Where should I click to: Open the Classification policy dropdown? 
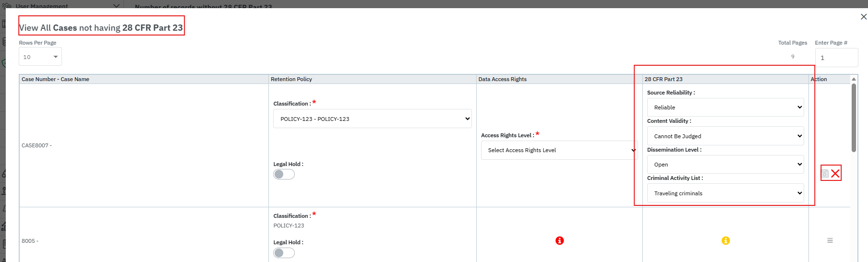(x=372, y=119)
